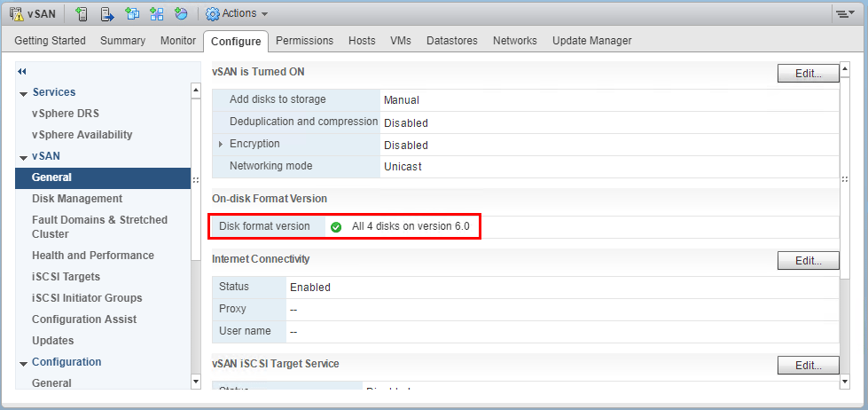Click the fourth toolbar icon with blue squares
Image resolution: width=868 pixels, height=410 pixels.
tap(157, 14)
